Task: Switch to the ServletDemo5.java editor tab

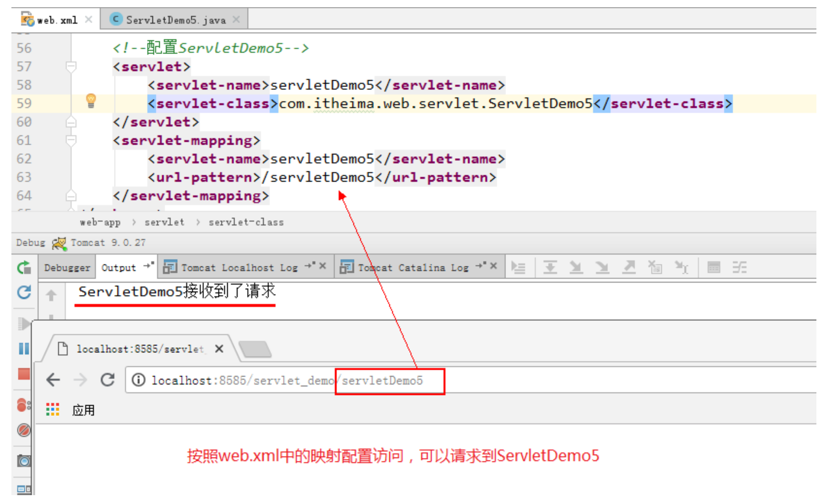Action: pyautogui.click(x=175, y=20)
